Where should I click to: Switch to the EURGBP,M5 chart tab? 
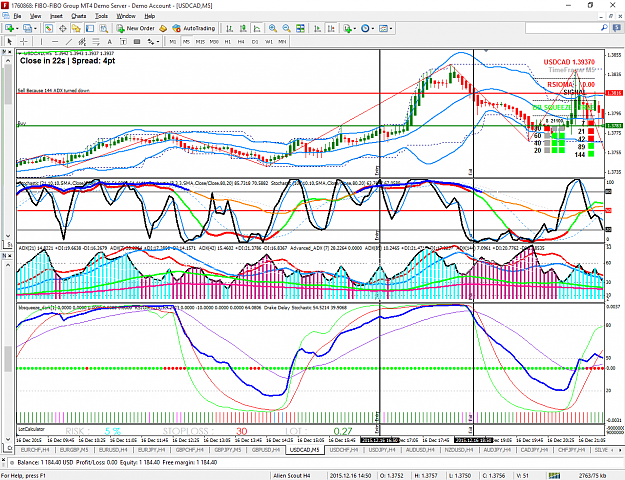coord(73,450)
